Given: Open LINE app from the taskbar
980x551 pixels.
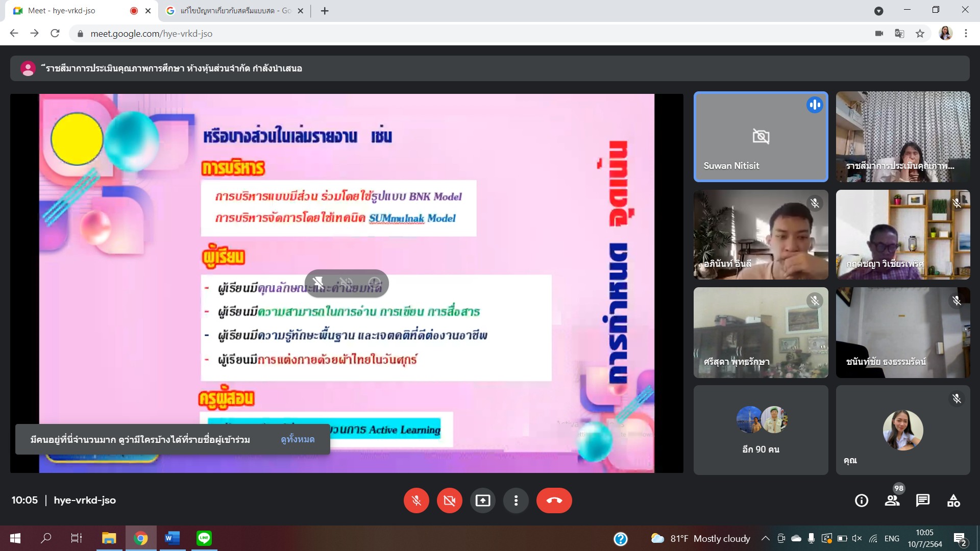Looking at the screenshot, I should (x=204, y=538).
